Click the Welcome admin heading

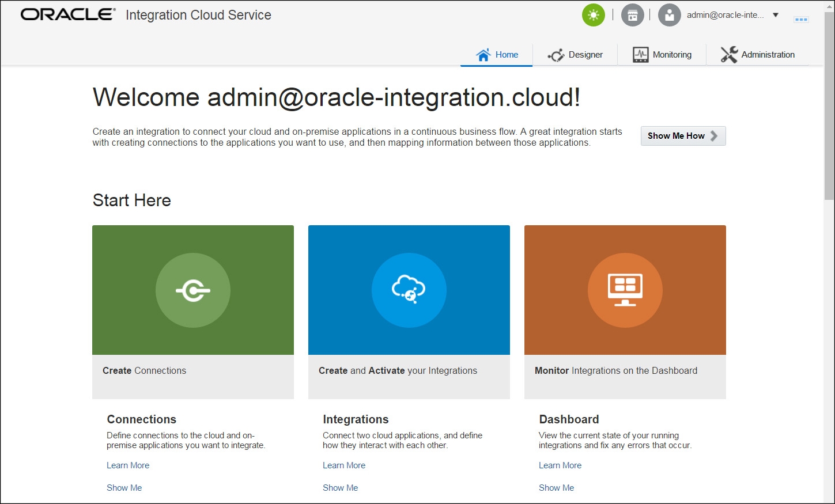coord(337,97)
